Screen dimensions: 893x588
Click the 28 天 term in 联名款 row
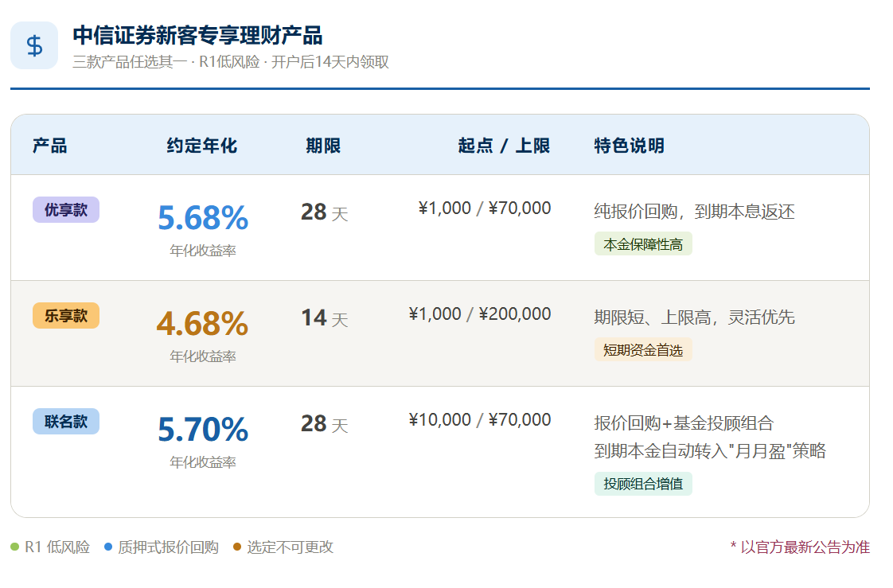(324, 424)
